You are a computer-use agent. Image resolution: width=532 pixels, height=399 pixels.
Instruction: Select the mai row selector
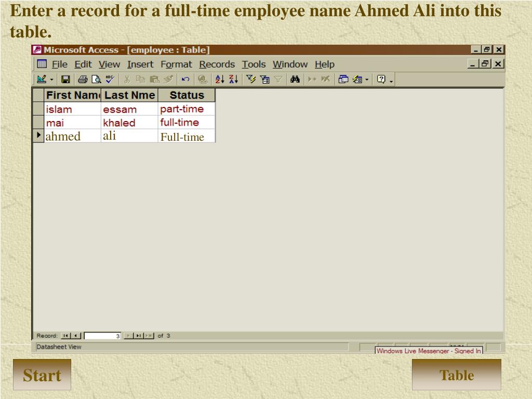point(38,122)
